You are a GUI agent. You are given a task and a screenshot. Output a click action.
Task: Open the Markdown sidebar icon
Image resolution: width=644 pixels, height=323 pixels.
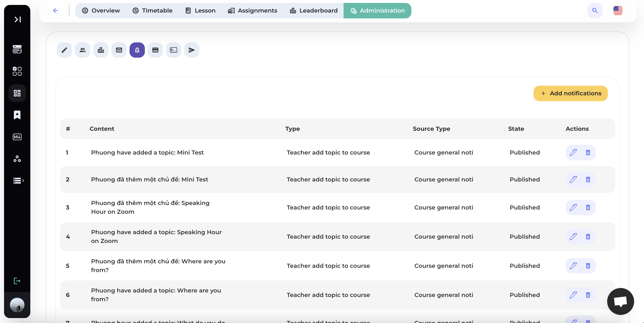(x=17, y=137)
